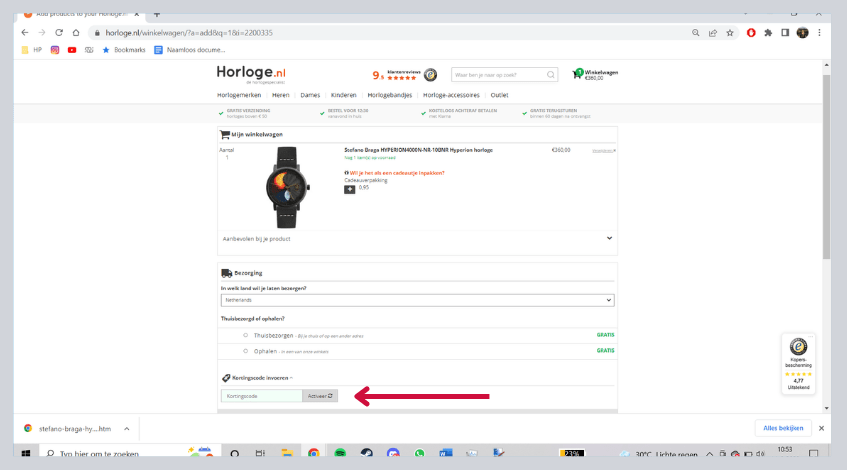Click the Horloge.nl logo
This screenshot has height=470, width=847.
click(251, 75)
